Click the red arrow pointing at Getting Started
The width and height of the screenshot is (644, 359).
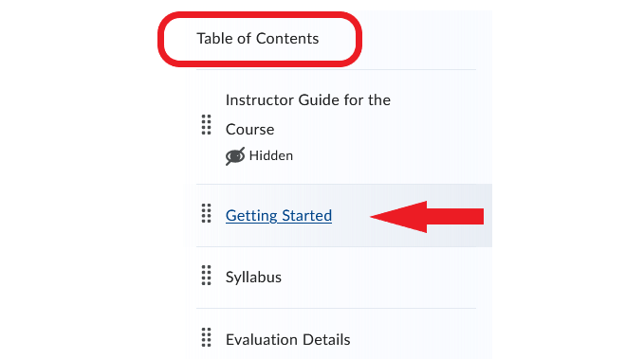427,217
